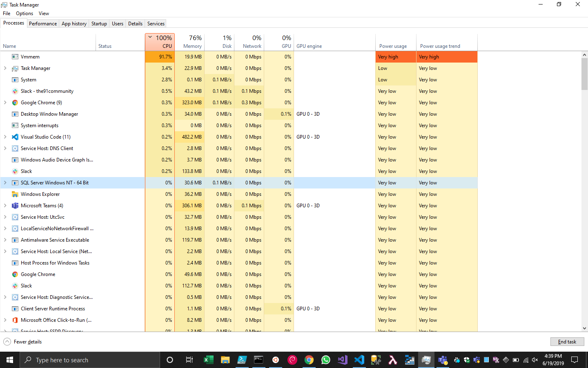588x368 pixels.
Task: Select the Visual Studio Code (11) icon
Action: pos(15,137)
